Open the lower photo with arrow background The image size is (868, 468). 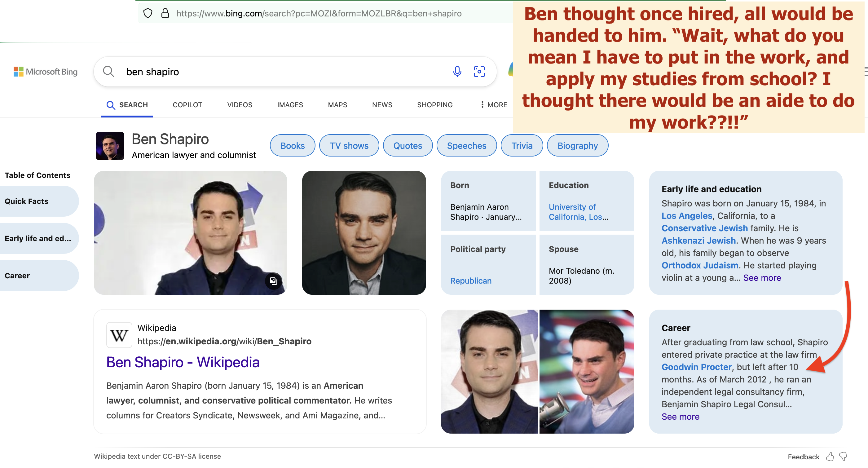click(x=490, y=372)
